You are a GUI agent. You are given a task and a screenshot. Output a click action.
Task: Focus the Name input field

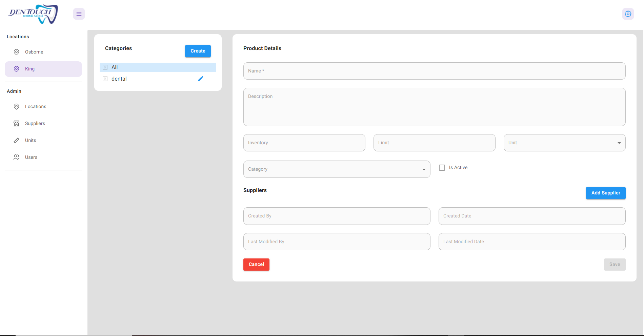tap(434, 71)
